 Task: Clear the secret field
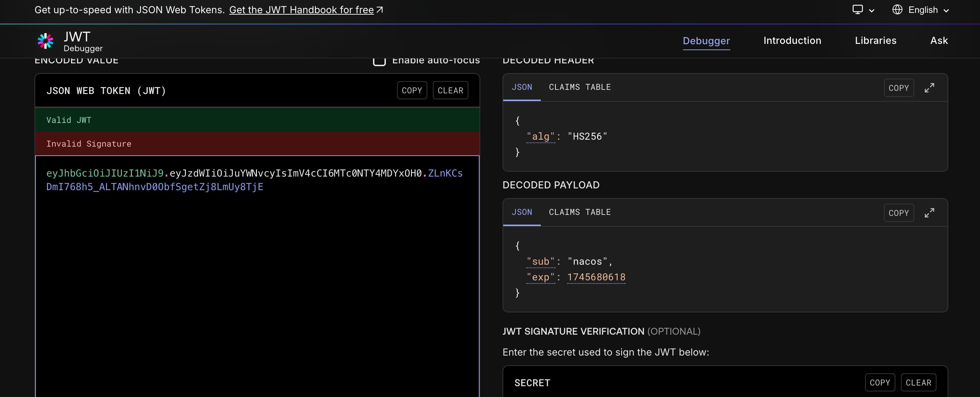click(918, 383)
